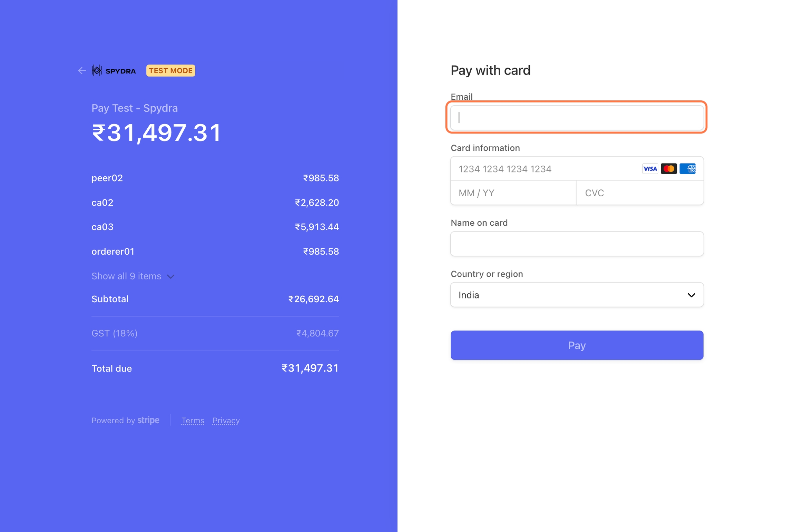
Task: Click the CVC field
Action: tap(639, 193)
